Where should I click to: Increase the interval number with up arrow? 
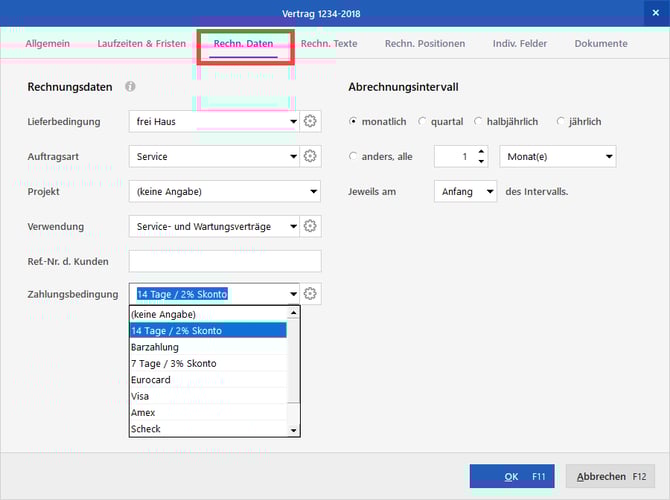(x=481, y=152)
